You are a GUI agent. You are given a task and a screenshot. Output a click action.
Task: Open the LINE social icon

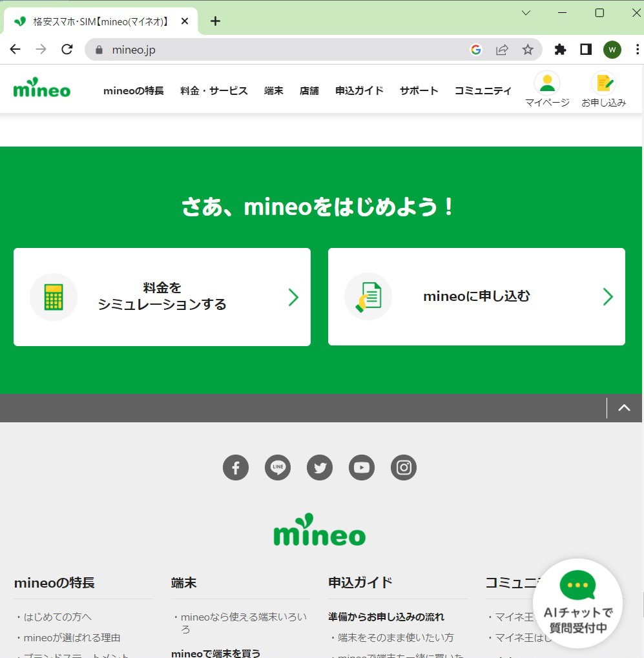(x=278, y=468)
